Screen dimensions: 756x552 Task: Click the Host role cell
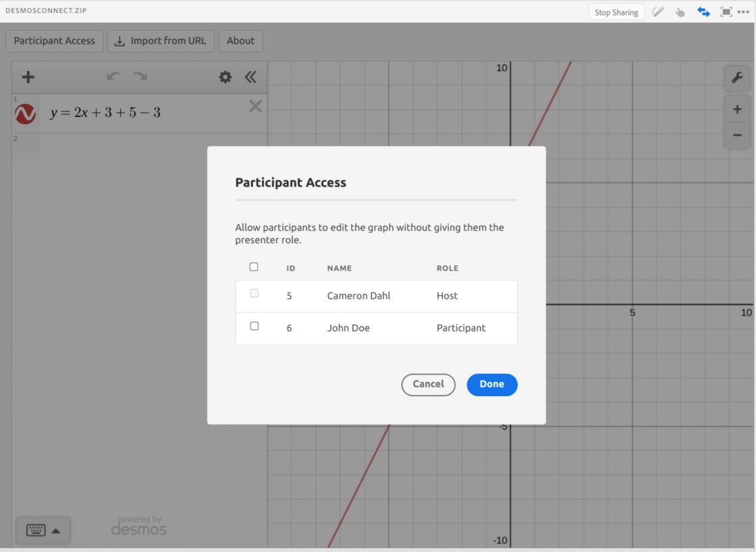coord(447,296)
